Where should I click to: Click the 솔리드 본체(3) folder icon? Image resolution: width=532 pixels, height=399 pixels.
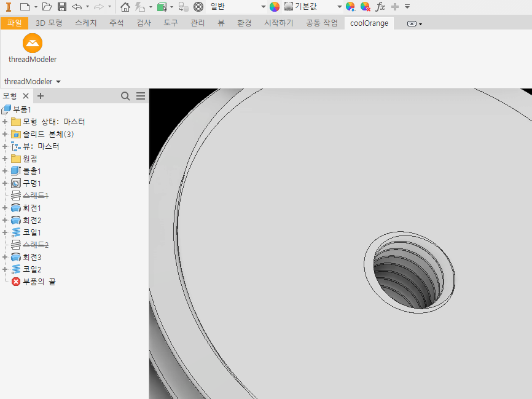(15, 134)
